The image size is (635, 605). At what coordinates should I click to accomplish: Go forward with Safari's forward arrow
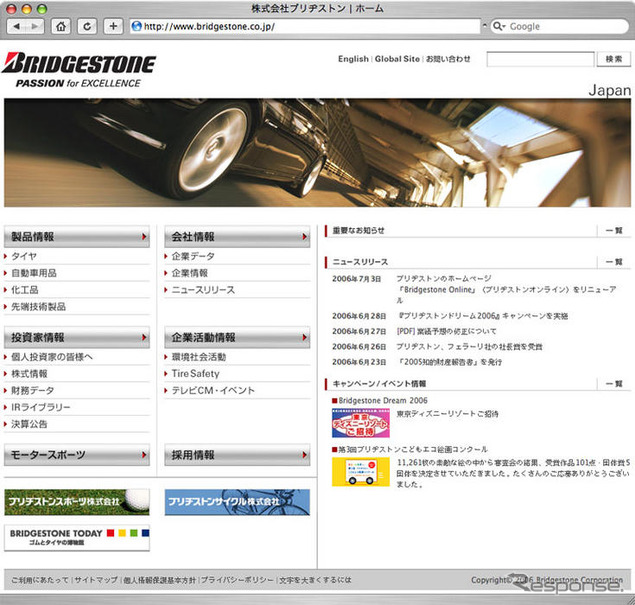pyautogui.click(x=35, y=26)
